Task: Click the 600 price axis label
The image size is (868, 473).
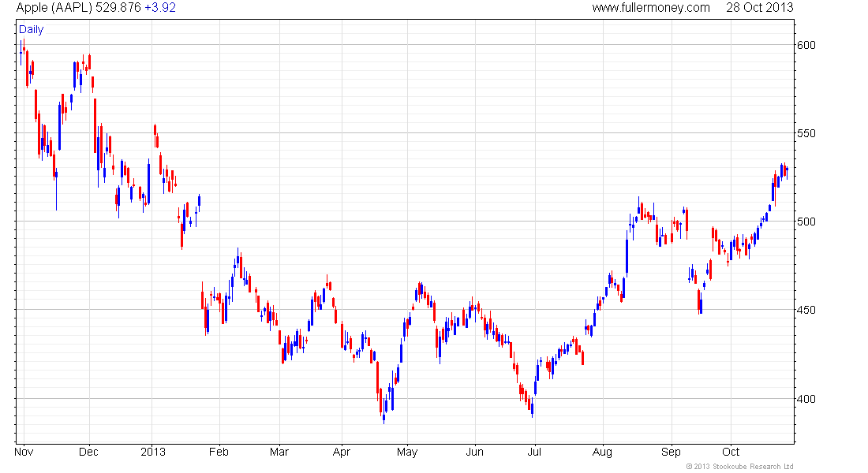Action: [806, 45]
